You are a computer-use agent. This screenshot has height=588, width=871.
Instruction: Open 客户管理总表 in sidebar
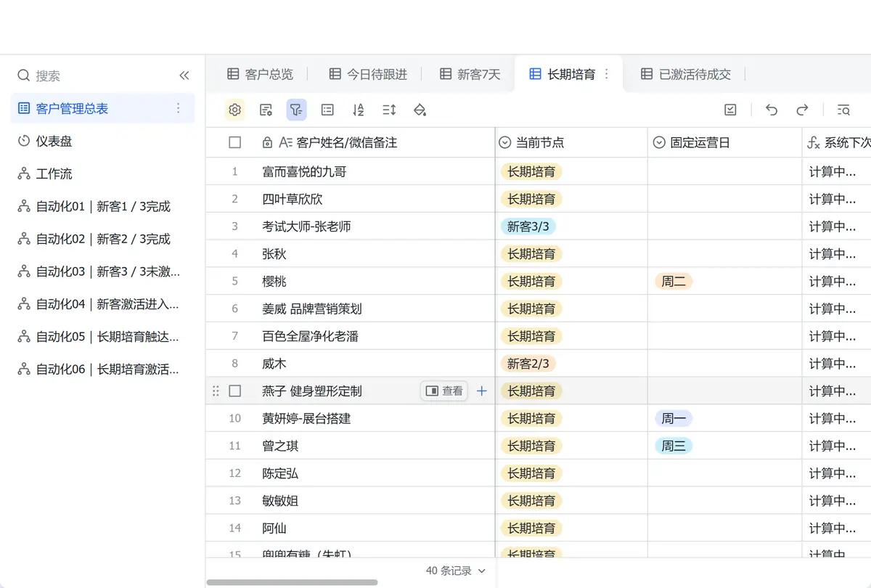pyautogui.click(x=102, y=108)
